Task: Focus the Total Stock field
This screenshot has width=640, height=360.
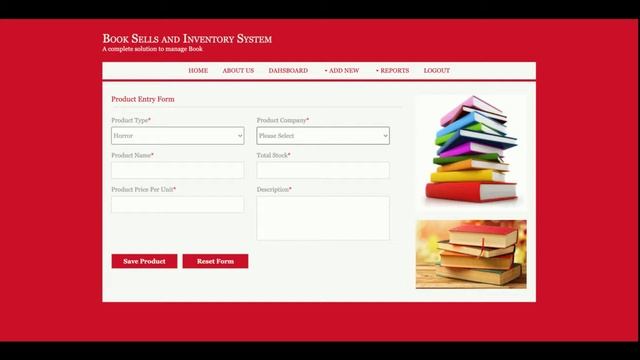Action: point(323,170)
